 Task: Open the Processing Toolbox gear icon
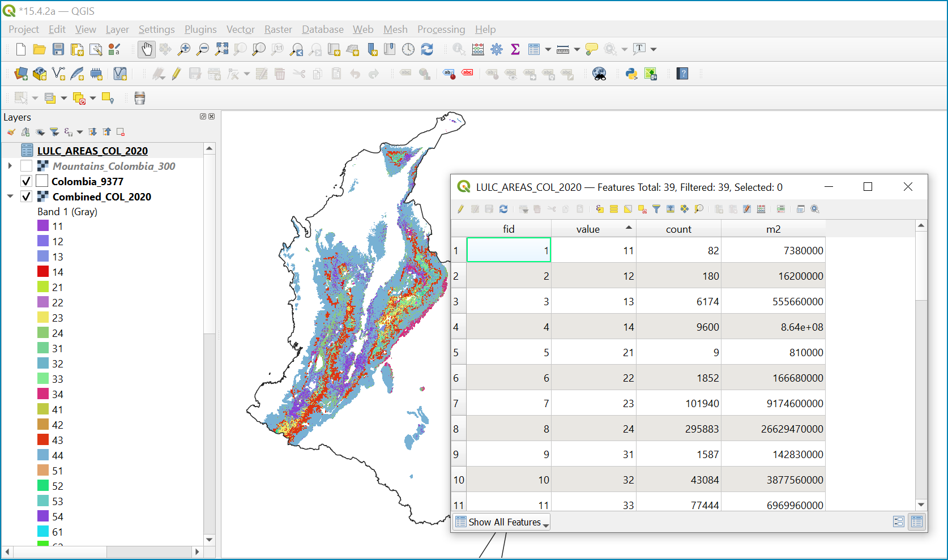point(497,49)
